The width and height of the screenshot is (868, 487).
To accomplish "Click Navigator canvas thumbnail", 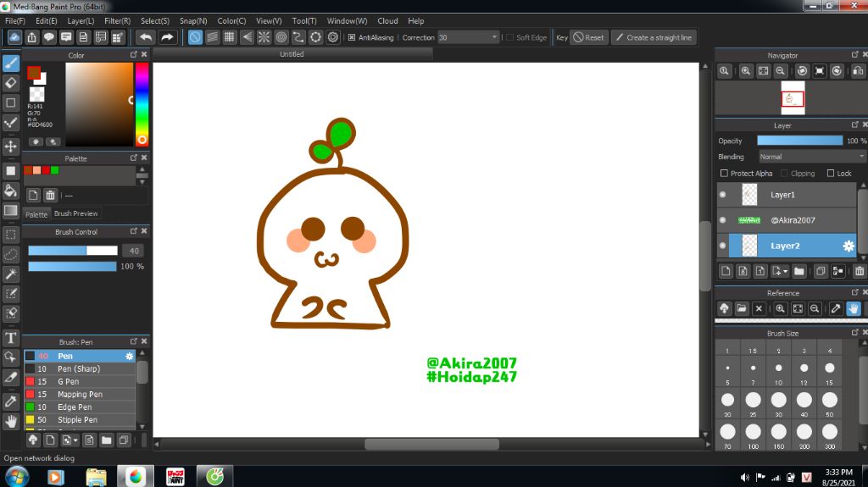I will click(x=793, y=98).
